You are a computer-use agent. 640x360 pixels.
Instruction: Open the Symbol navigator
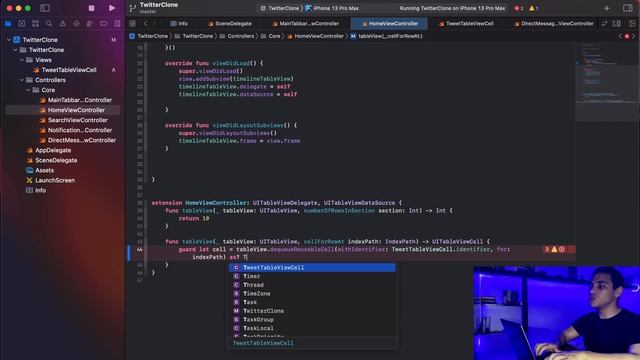click(x=36, y=24)
